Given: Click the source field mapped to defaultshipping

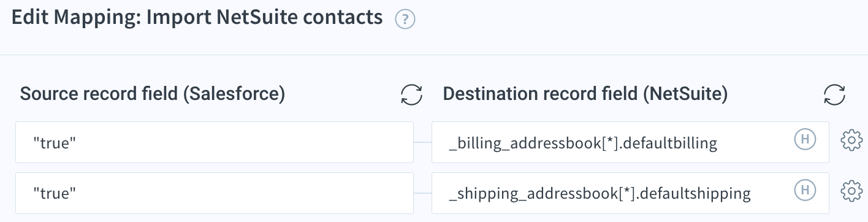Looking at the screenshot, I should click(214, 193).
